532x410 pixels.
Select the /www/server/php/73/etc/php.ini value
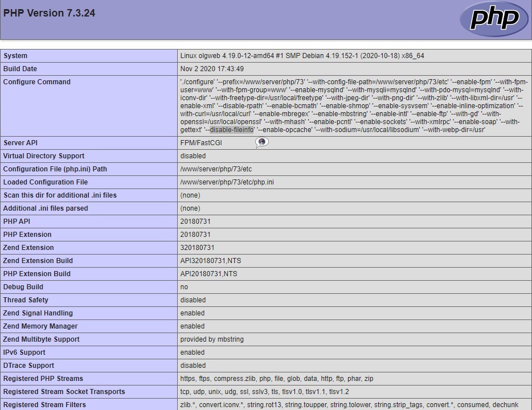227,182
